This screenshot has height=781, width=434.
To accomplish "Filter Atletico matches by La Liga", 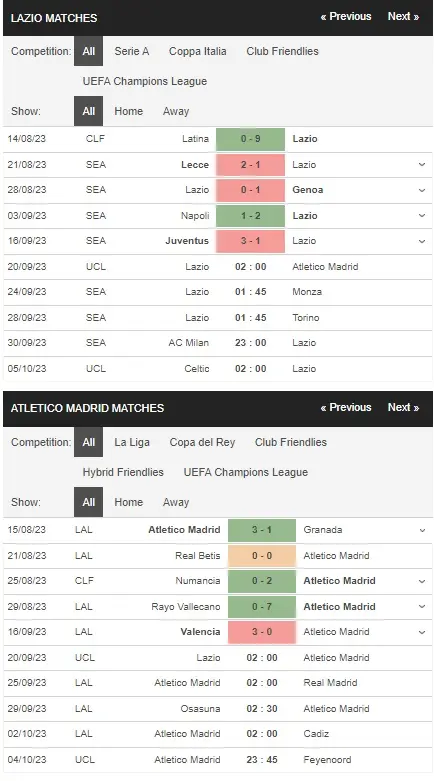I will point(132,442).
